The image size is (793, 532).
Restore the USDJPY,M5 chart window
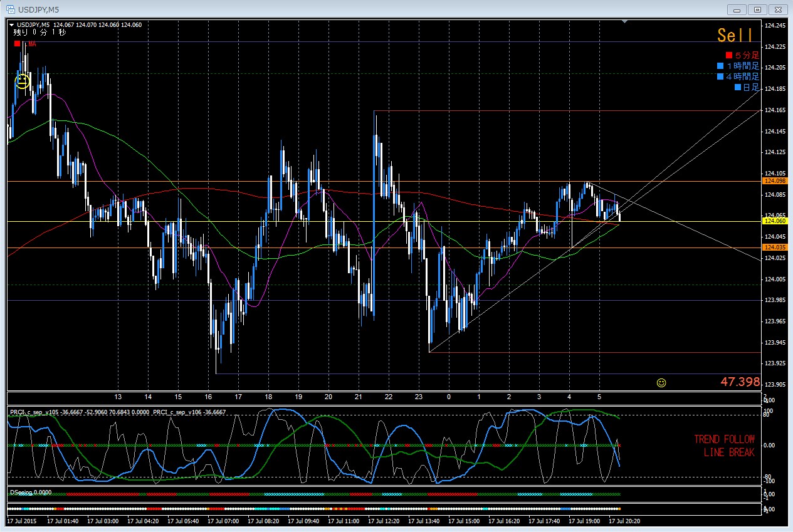pyautogui.click(x=757, y=9)
